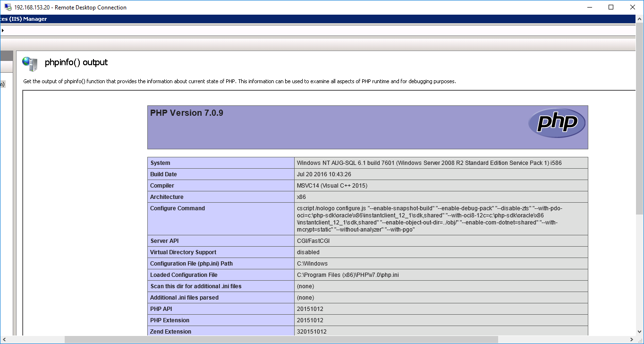Screen dimensions: 644x344
Task: Click the 'CGI/FastCGI' value
Action: [313, 241]
